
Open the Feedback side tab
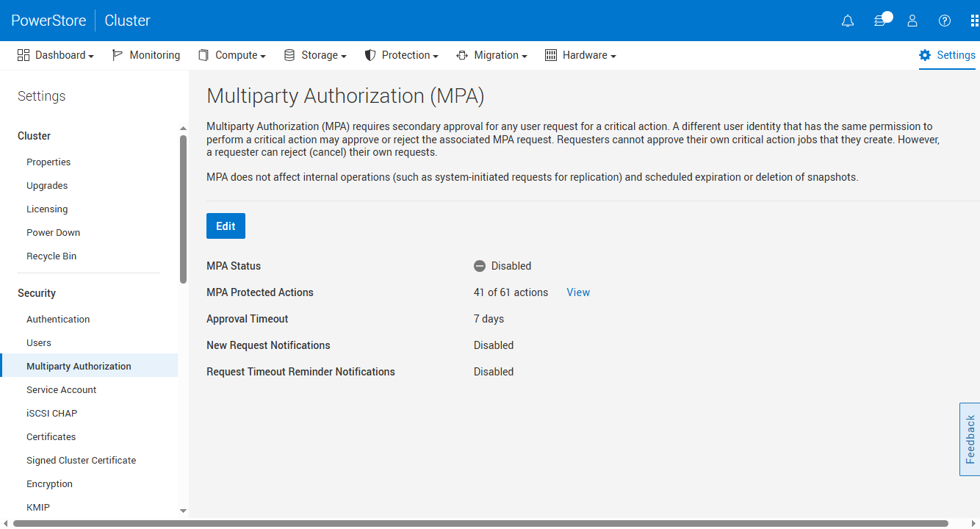coord(970,439)
